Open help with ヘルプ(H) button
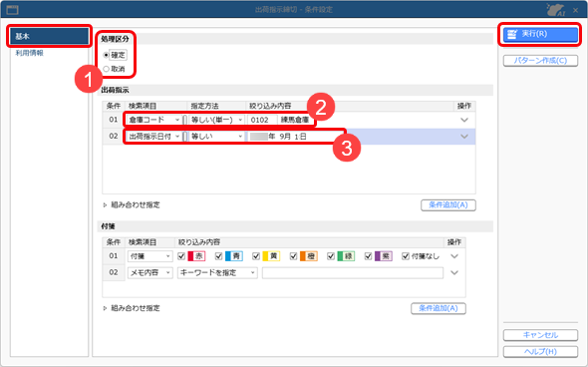Image resolution: width=588 pixels, height=367 pixels. click(540, 352)
